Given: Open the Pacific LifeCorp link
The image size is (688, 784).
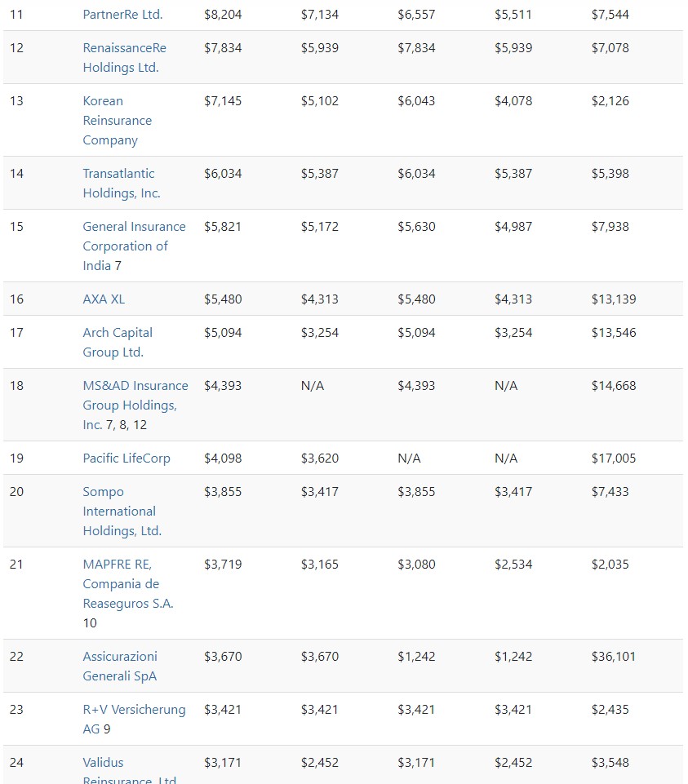Looking at the screenshot, I should coord(127,458).
